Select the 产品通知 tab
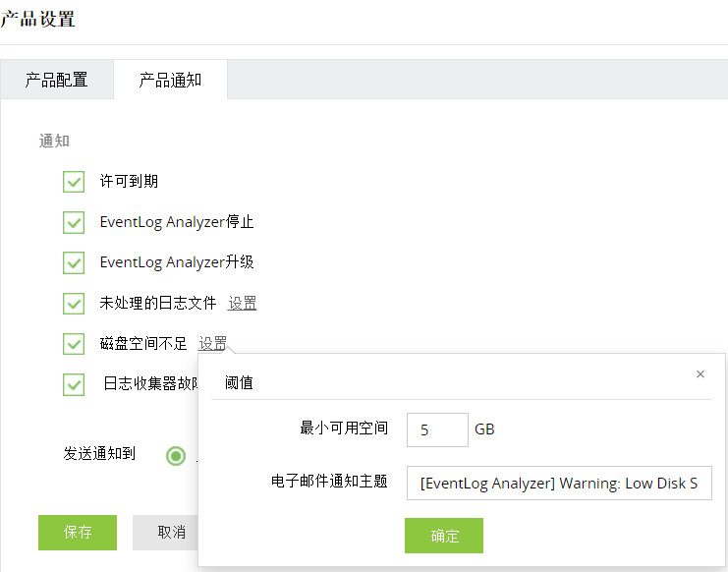The height and width of the screenshot is (572, 728). pyautogui.click(x=170, y=81)
